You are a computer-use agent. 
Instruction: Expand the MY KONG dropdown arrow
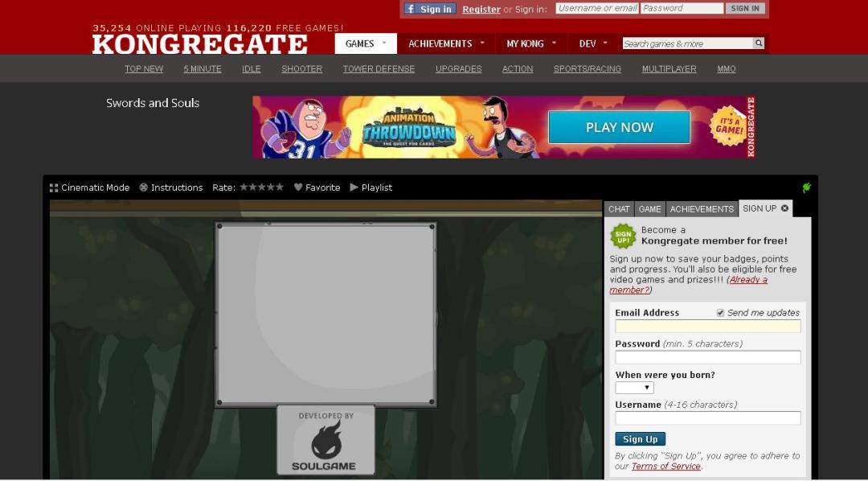(x=554, y=43)
